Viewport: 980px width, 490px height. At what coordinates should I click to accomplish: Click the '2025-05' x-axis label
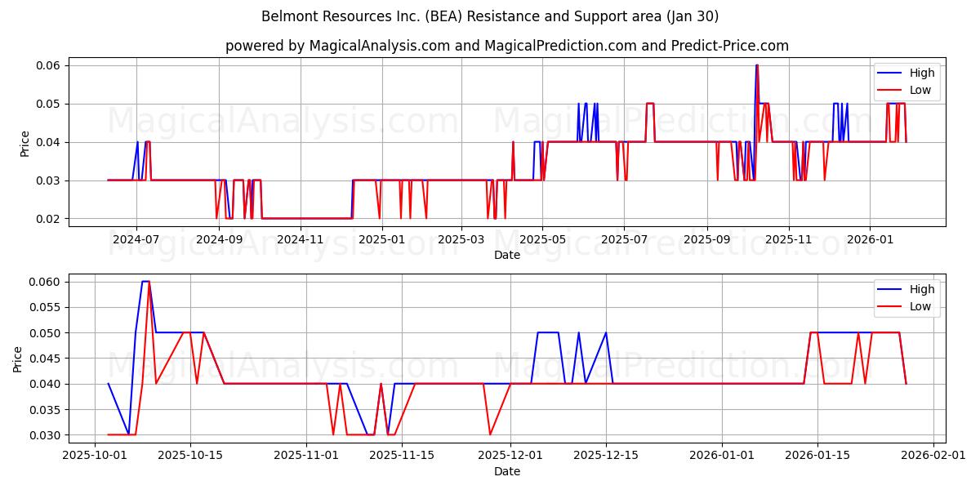pyautogui.click(x=542, y=240)
